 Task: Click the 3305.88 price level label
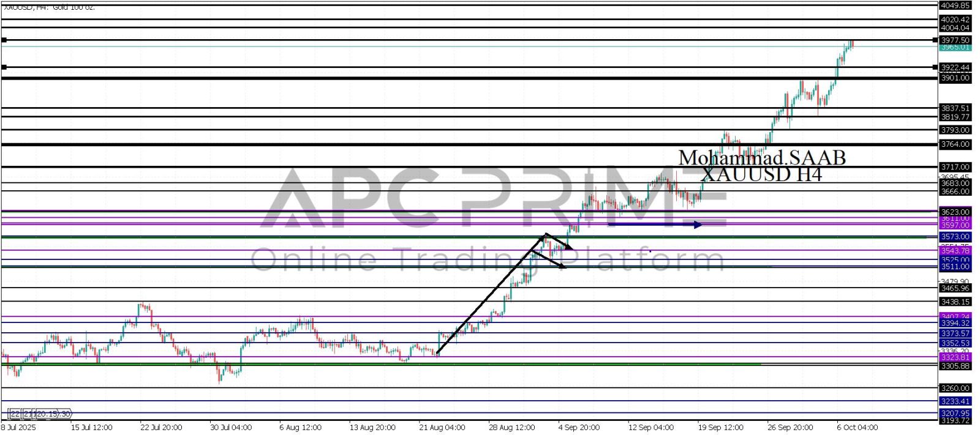point(955,366)
